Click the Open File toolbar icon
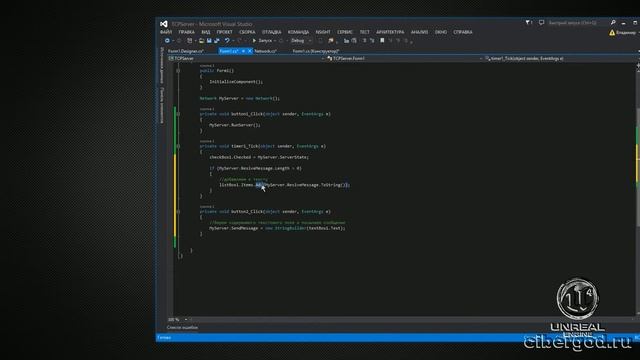This screenshot has height=360, width=640. point(201,41)
